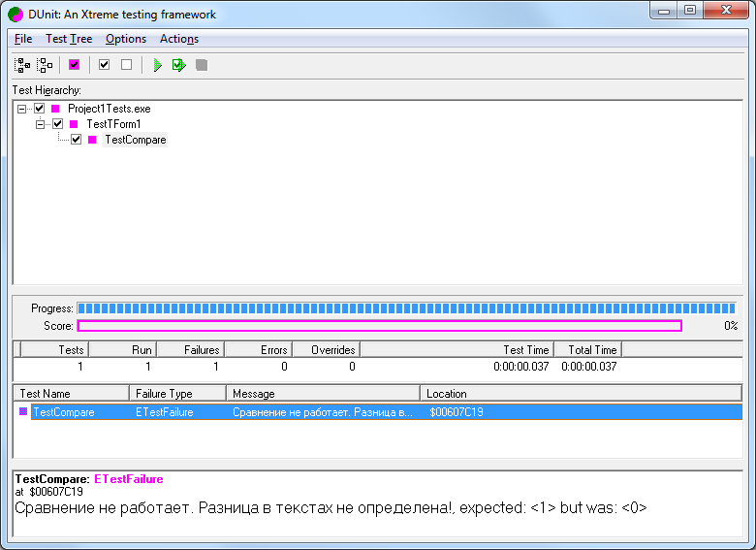Collapse the Project1Tests.exe tree node
Image resolution: width=756 pixels, height=550 pixels.
[x=21, y=109]
